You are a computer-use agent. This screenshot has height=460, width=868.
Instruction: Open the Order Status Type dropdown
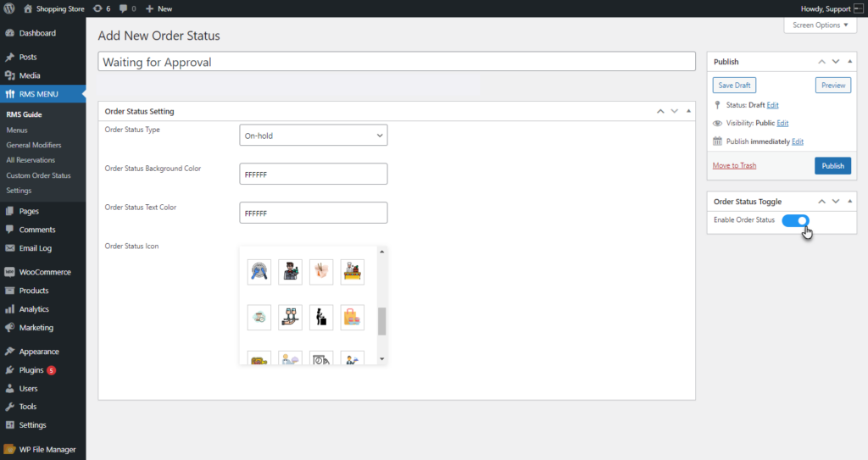click(314, 135)
